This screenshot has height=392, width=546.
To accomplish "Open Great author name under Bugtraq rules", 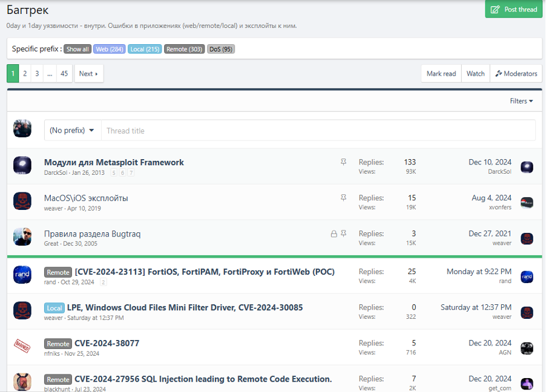I will [51, 243].
